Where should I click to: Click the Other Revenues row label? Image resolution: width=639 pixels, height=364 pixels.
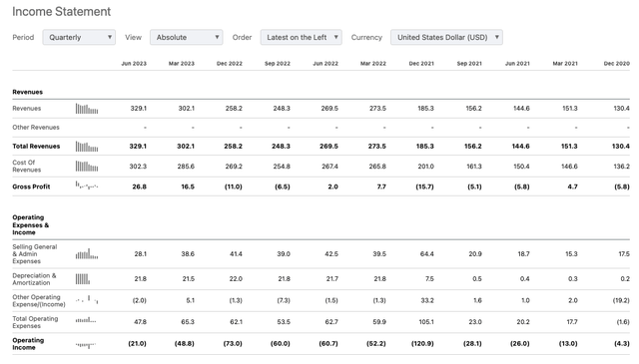[x=36, y=127]
